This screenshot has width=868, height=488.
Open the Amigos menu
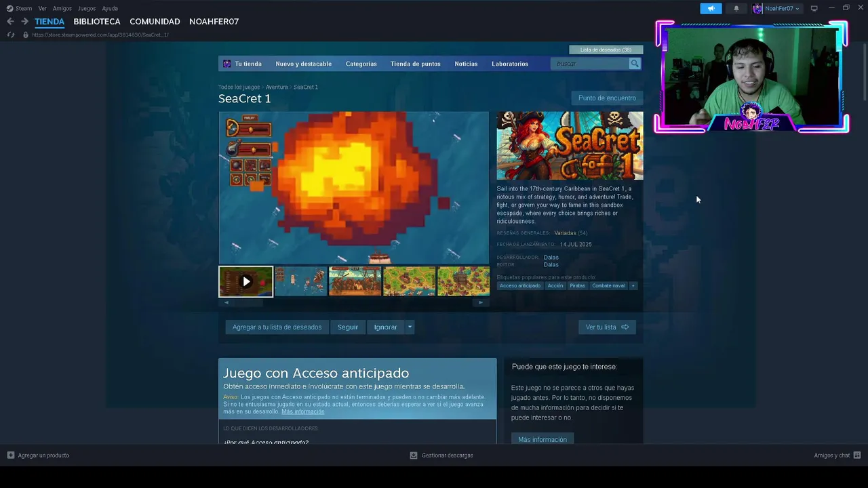coord(62,8)
